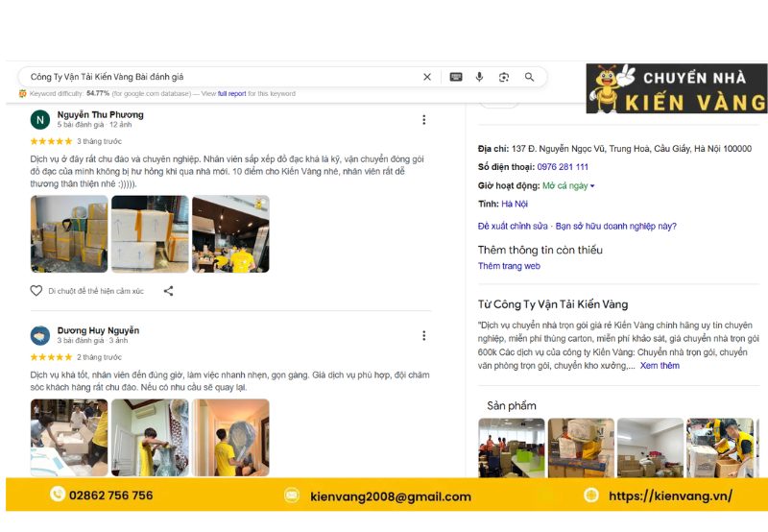
Task: Open worker wrapping by door photo in Dương's review
Action: tap(150, 438)
